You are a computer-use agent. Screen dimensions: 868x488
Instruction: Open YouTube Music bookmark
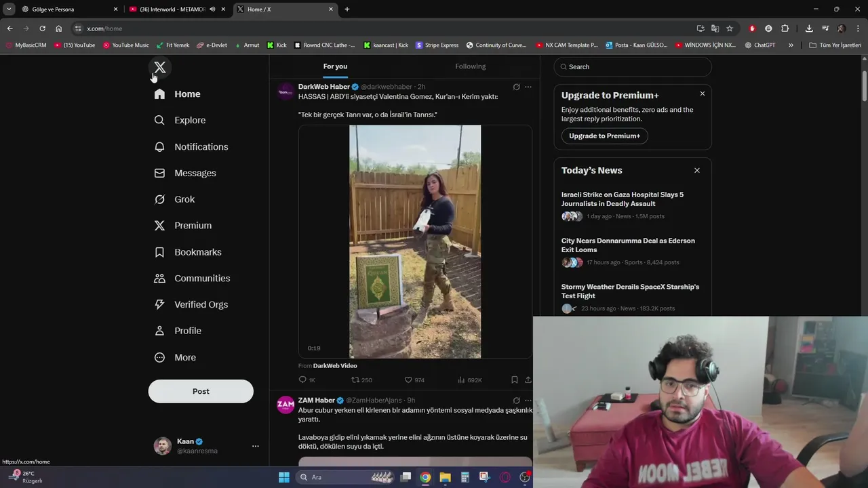[x=126, y=45]
